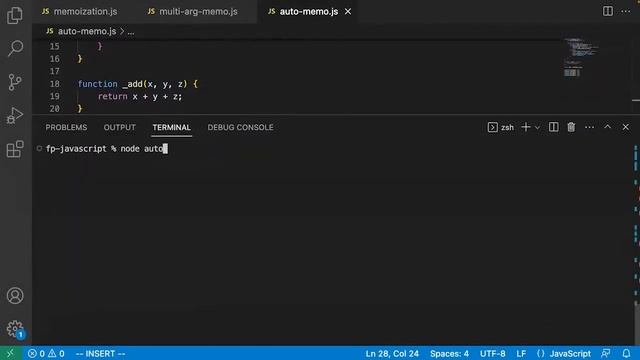640x360 pixels.
Task: Open the feedback icon in status bar
Action: pos(606,353)
